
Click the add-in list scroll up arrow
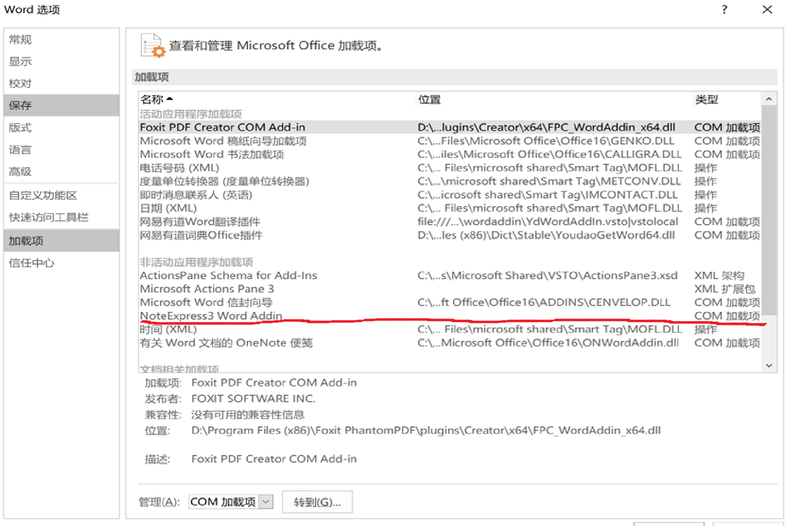(x=769, y=99)
